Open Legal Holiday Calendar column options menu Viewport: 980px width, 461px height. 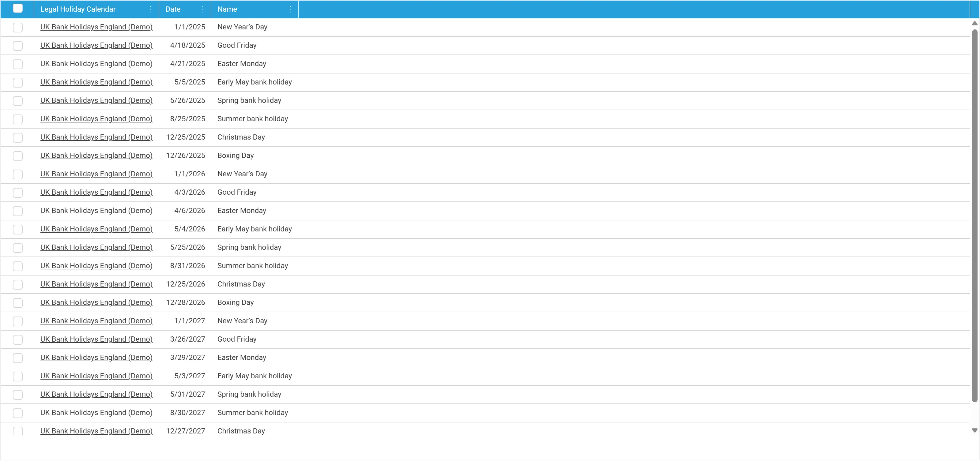pyautogui.click(x=151, y=9)
